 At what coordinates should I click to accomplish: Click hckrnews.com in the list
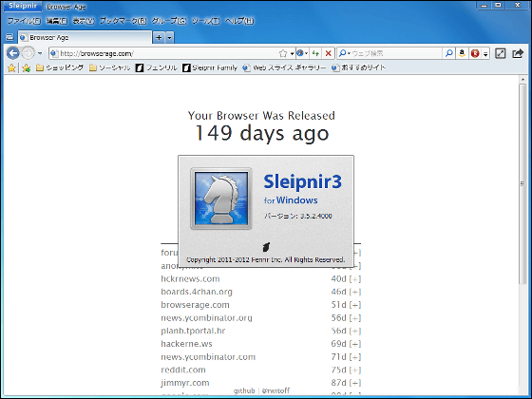pyautogui.click(x=190, y=279)
